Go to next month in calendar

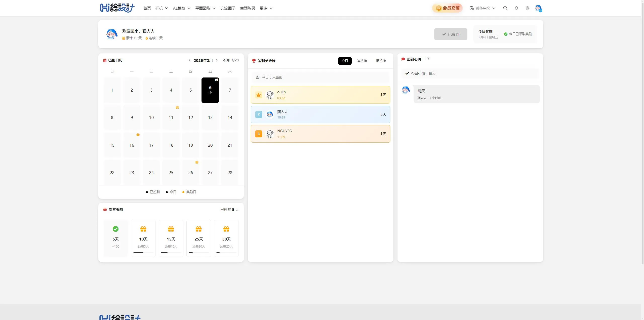pyautogui.click(x=217, y=60)
